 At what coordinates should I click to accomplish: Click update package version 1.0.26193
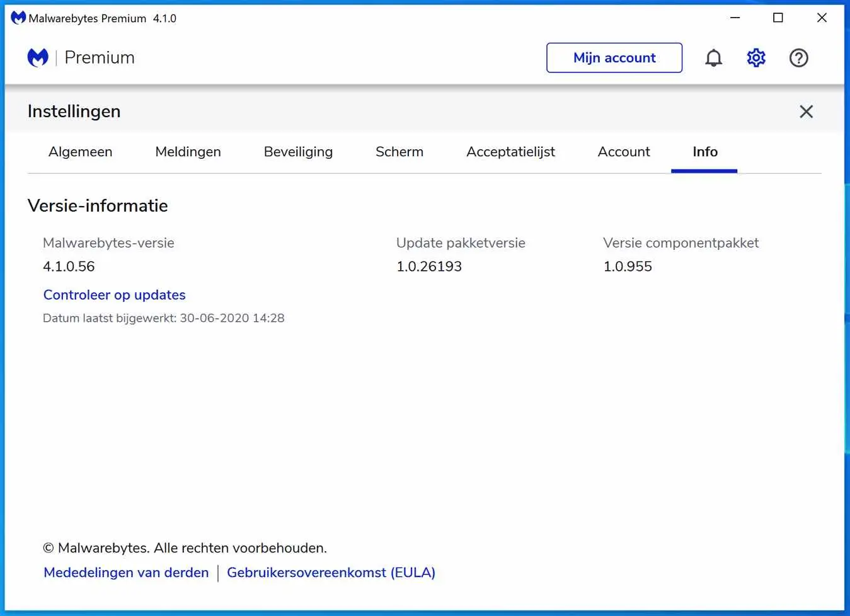[x=429, y=266]
